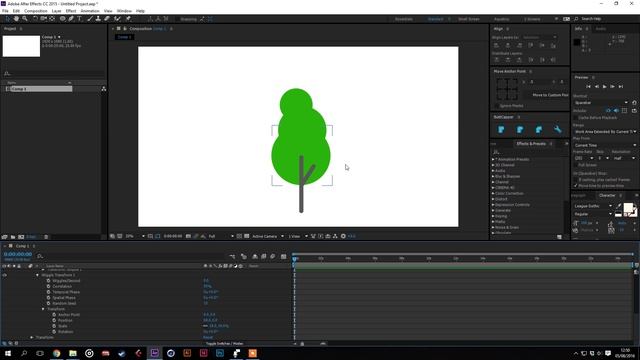Screen dimensions: 640x360
Task: Click the eyedropper in Character panel
Action: tap(619, 206)
